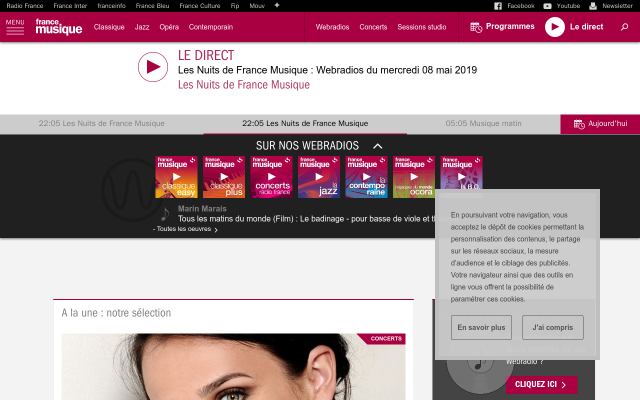Play La B.O. webradio tile
The height and width of the screenshot is (400, 640).
point(461,173)
